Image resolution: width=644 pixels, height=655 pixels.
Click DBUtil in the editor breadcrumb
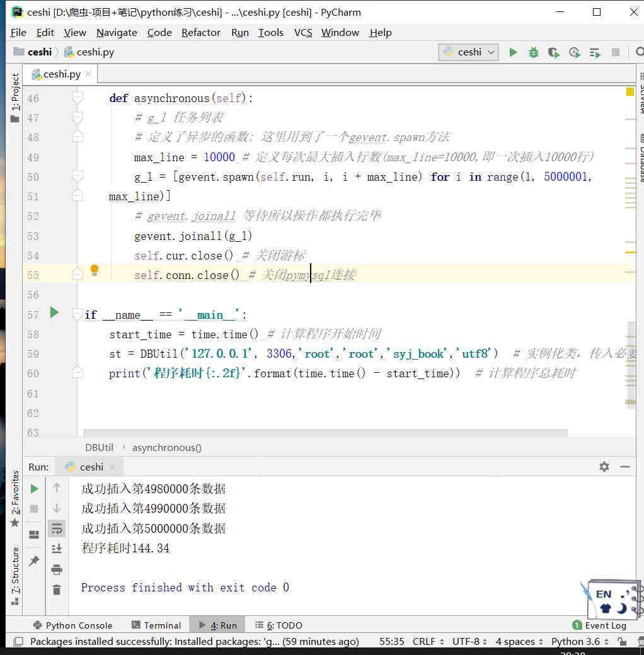(99, 448)
